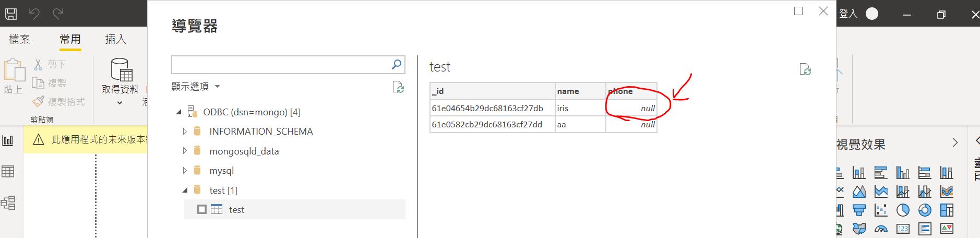The width and height of the screenshot is (980, 238).
Task: Click cell 61e04654b29dc68163cf27db
Action: point(492,108)
